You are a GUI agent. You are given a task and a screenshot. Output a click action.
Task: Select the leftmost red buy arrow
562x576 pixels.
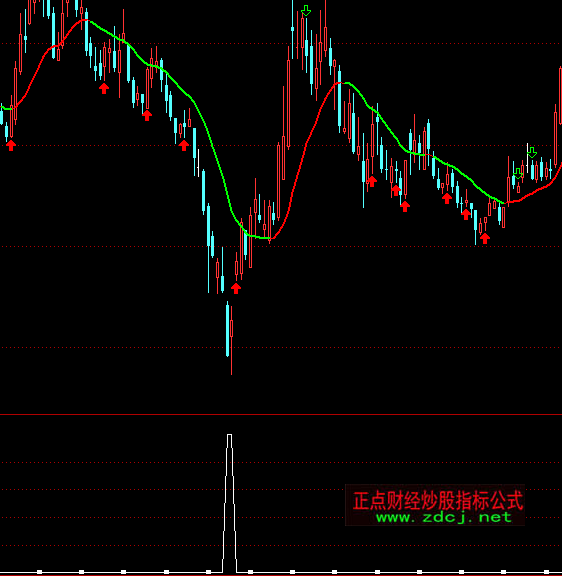[x=11, y=145]
